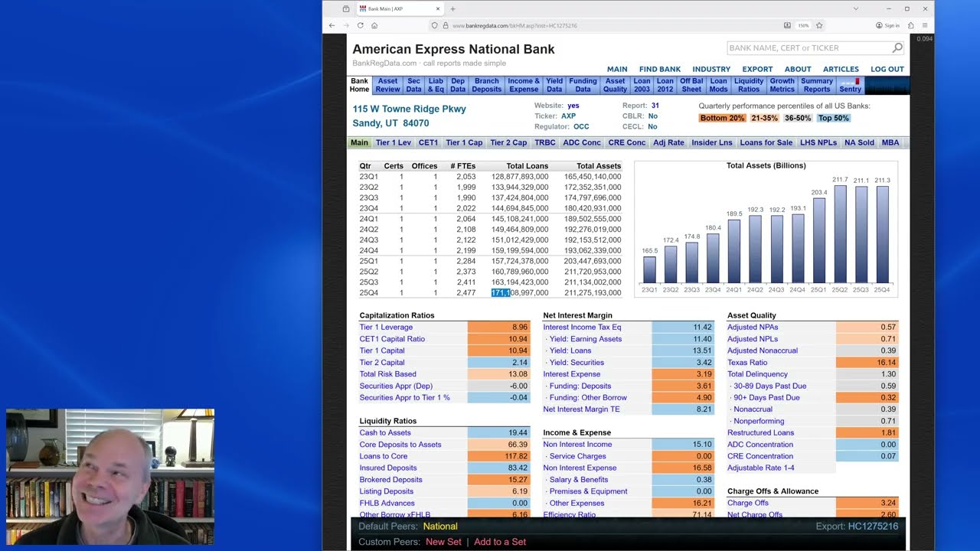Switch to the Tier 1 Lev sub-tab

click(394, 142)
